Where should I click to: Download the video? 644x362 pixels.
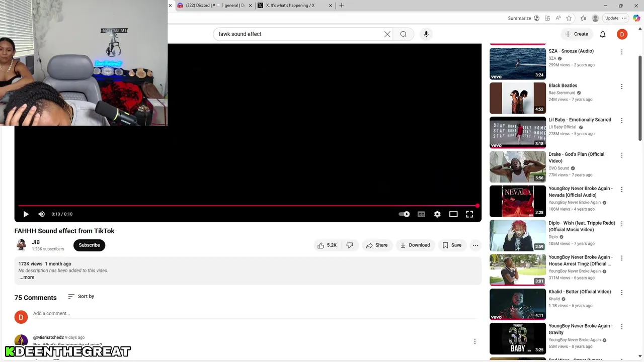click(415, 245)
